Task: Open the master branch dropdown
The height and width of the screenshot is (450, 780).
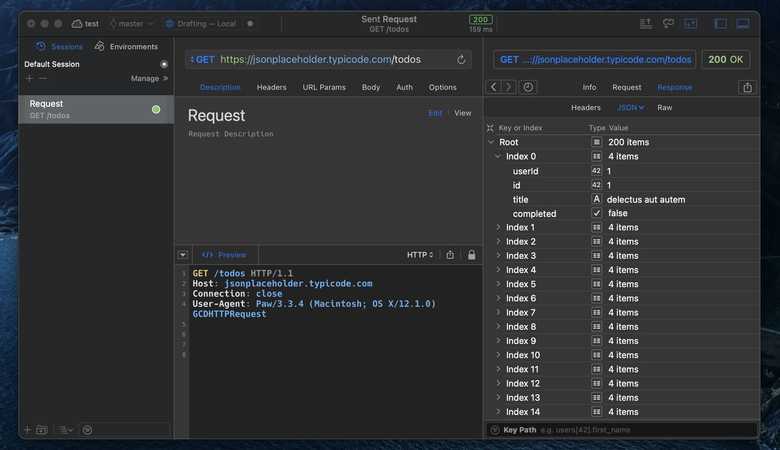Action: pyautogui.click(x=131, y=23)
